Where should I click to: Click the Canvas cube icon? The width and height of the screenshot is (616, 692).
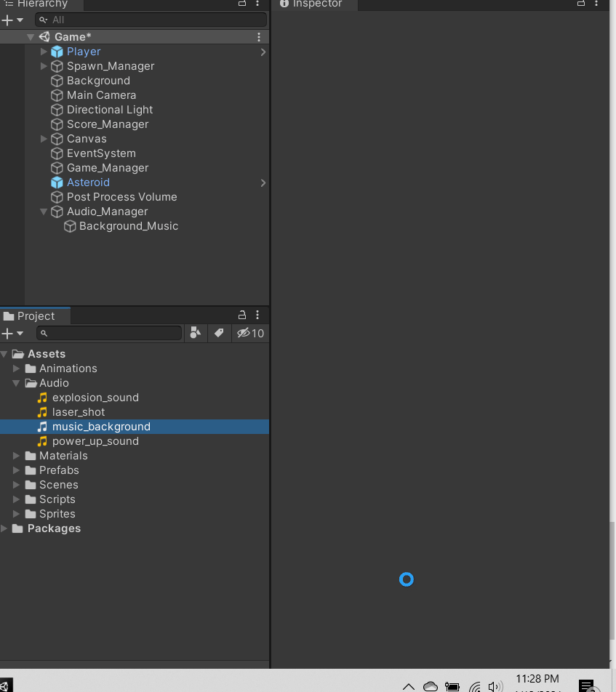[x=57, y=139]
